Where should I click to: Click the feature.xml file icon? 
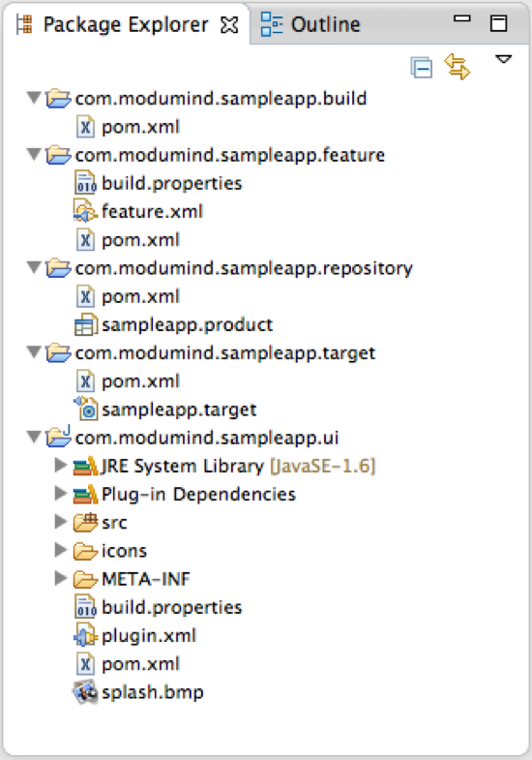click(x=85, y=211)
